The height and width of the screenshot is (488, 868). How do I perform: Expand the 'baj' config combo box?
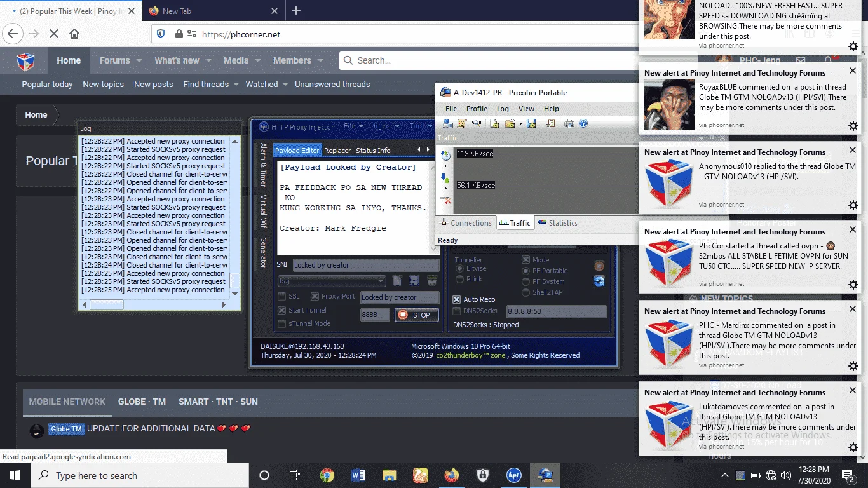click(381, 281)
